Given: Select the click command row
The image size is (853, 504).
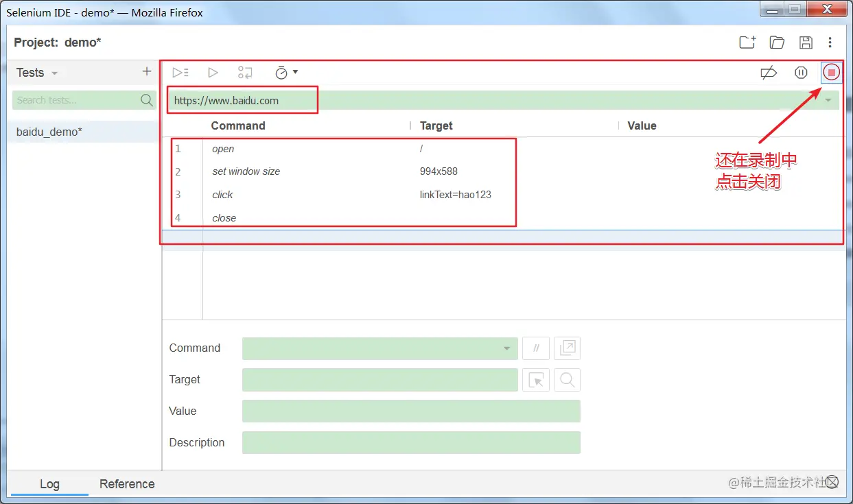Looking at the screenshot, I should [x=502, y=195].
